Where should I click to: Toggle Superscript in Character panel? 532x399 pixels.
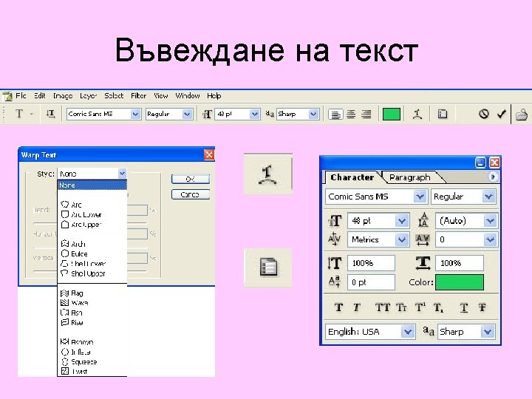click(420, 307)
